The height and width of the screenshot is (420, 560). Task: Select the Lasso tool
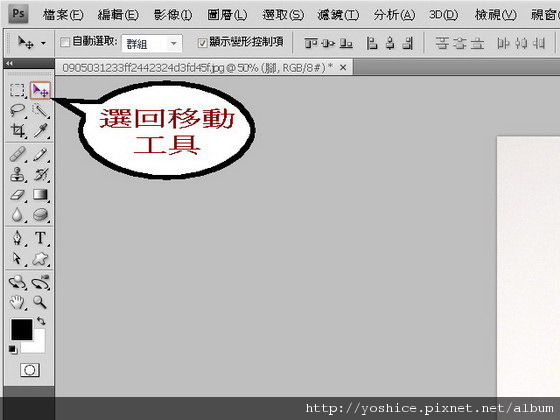coord(17,110)
